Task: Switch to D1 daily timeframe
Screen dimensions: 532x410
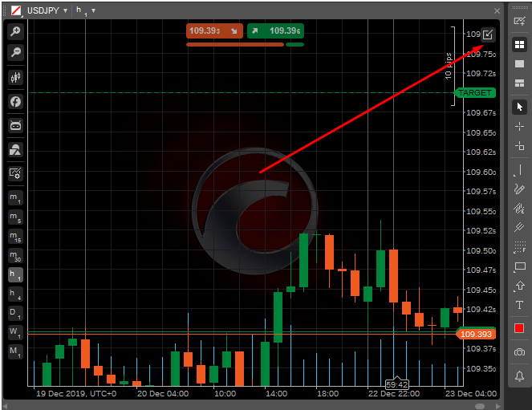Action: [x=15, y=313]
